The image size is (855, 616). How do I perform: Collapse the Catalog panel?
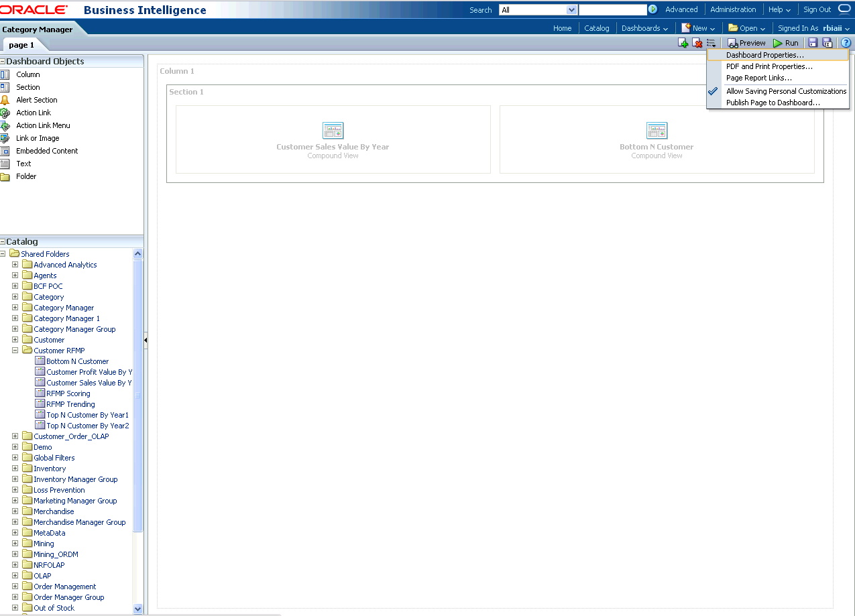click(x=3, y=242)
